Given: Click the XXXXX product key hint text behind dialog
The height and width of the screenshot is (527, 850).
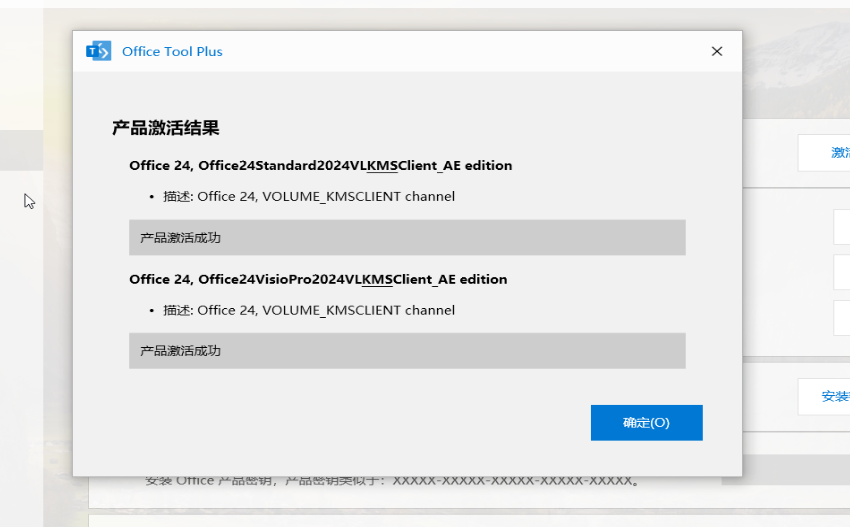Looking at the screenshot, I should (392, 481).
